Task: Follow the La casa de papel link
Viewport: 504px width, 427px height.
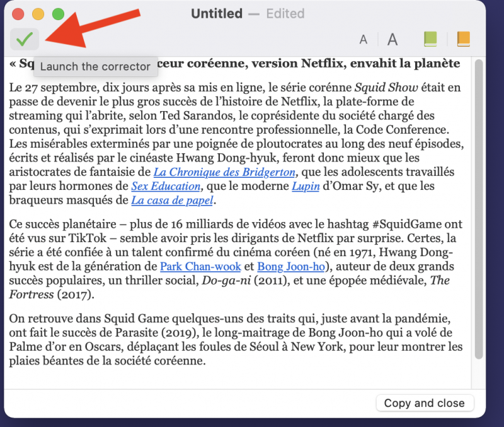Action: pyautogui.click(x=172, y=201)
